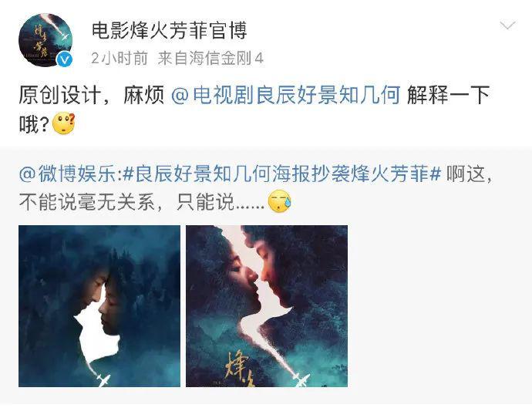Click the post text 原创设计

click(60, 95)
